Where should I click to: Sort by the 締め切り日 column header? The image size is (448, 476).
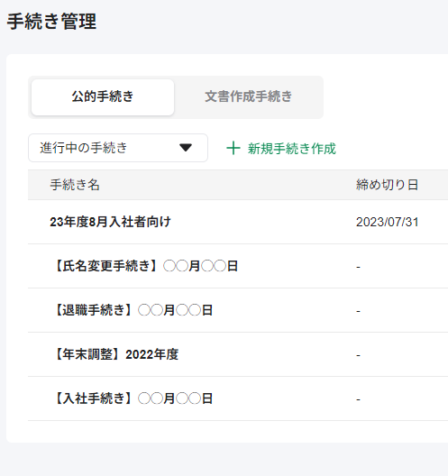click(387, 185)
